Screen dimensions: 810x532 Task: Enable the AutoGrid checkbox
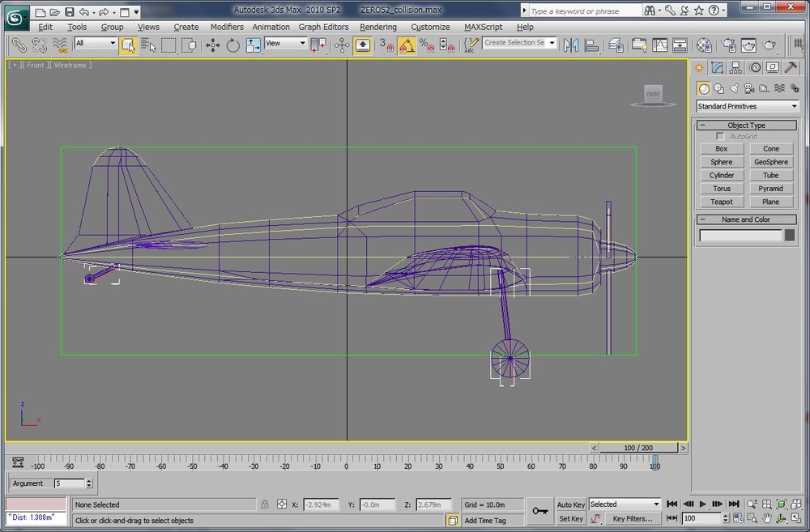(x=720, y=137)
